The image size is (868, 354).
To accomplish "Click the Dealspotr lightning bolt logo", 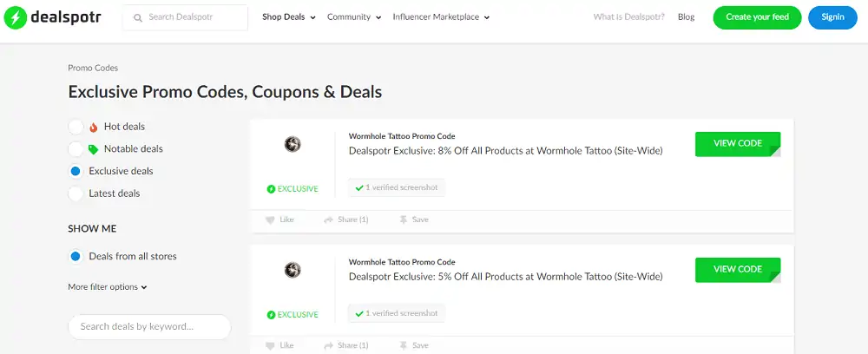I will [x=15, y=17].
